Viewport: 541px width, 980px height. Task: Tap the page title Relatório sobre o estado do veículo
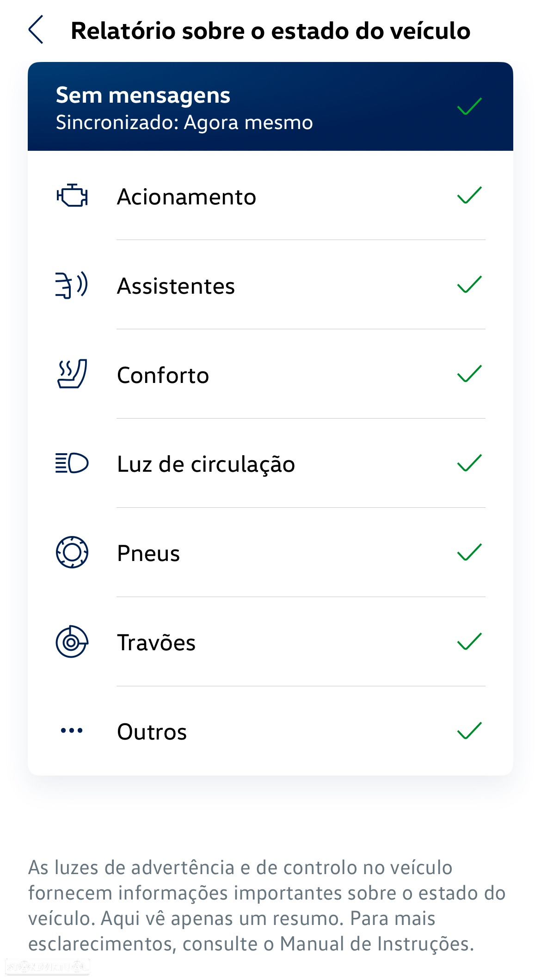point(270,31)
